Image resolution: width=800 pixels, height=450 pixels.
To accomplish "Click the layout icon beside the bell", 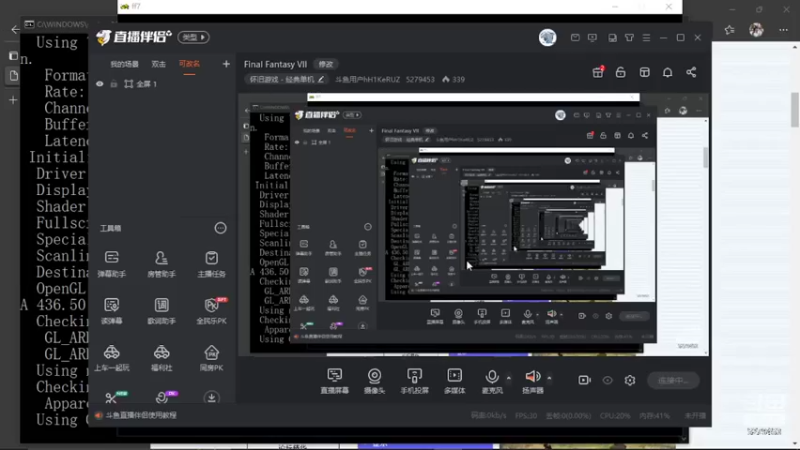I will [x=644, y=72].
